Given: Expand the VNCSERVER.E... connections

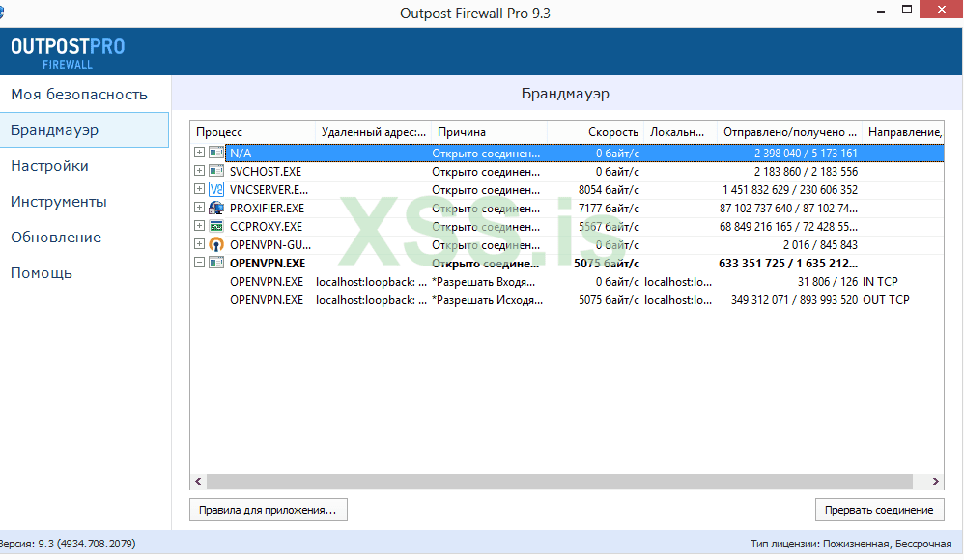Looking at the screenshot, I should (x=199, y=188).
